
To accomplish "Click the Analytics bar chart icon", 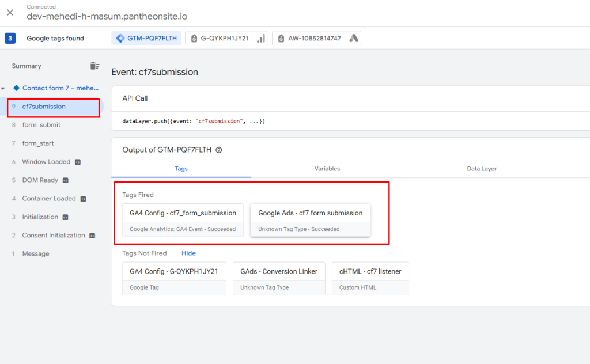I will point(261,38).
